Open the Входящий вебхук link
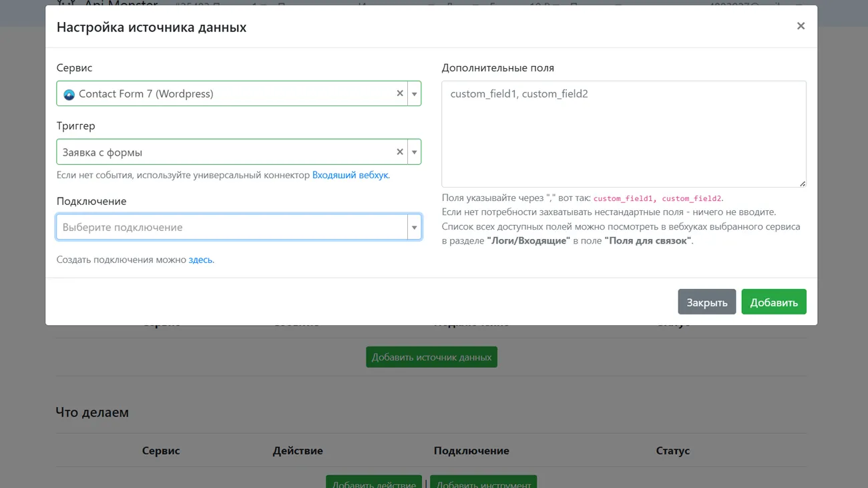This screenshot has height=488, width=868. tap(351, 175)
